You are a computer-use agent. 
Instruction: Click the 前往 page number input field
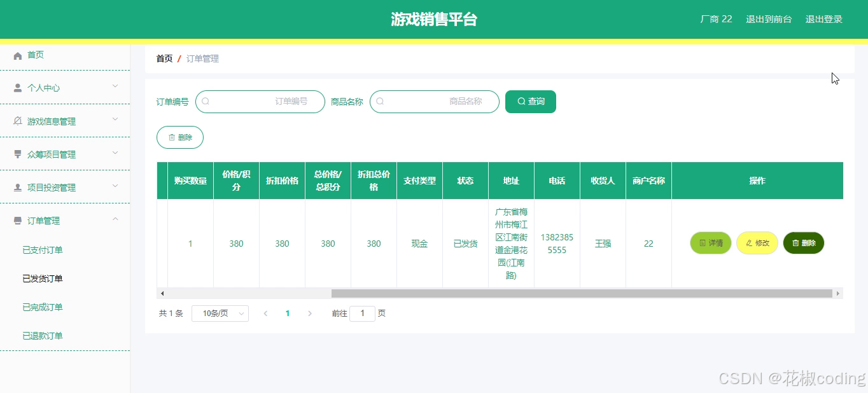pos(363,313)
